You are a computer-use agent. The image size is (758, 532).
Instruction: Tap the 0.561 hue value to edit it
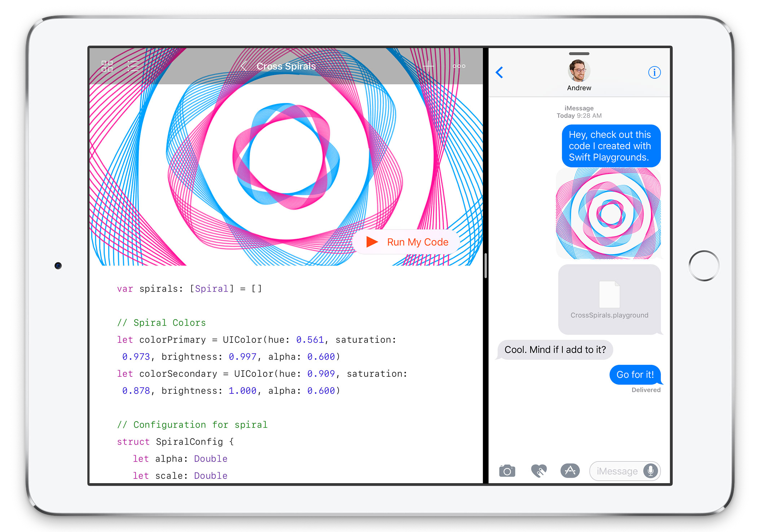(x=310, y=339)
